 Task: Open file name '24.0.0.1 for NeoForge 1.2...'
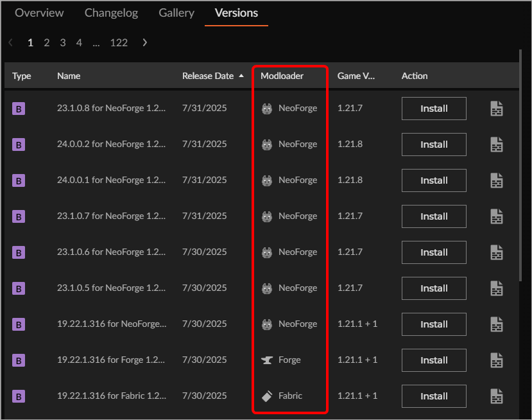point(111,180)
